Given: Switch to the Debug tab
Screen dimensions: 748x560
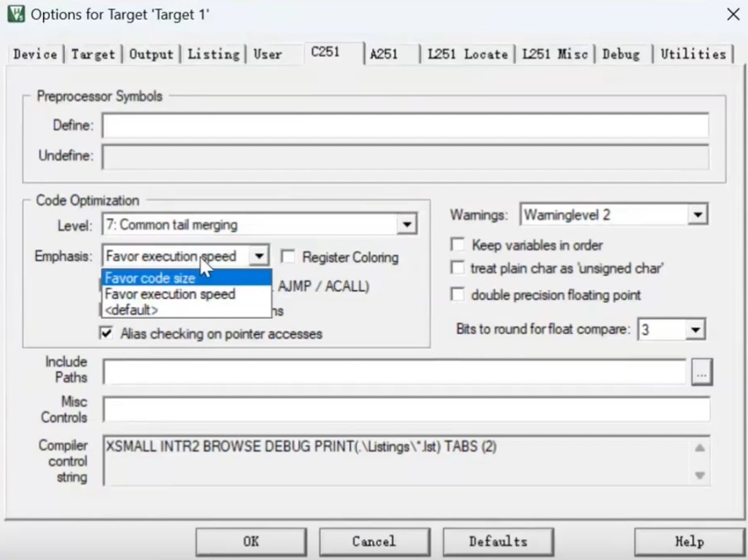Looking at the screenshot, I should 622,54.
